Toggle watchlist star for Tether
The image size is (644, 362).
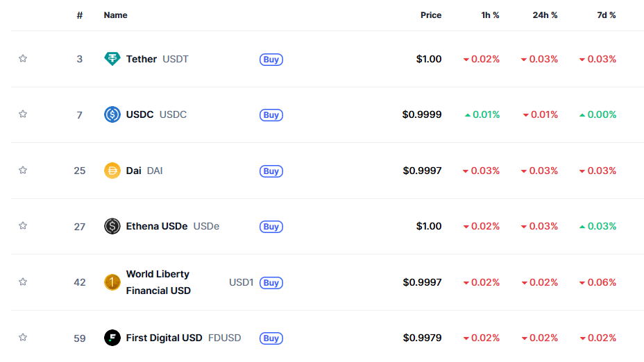coord(23,58)
